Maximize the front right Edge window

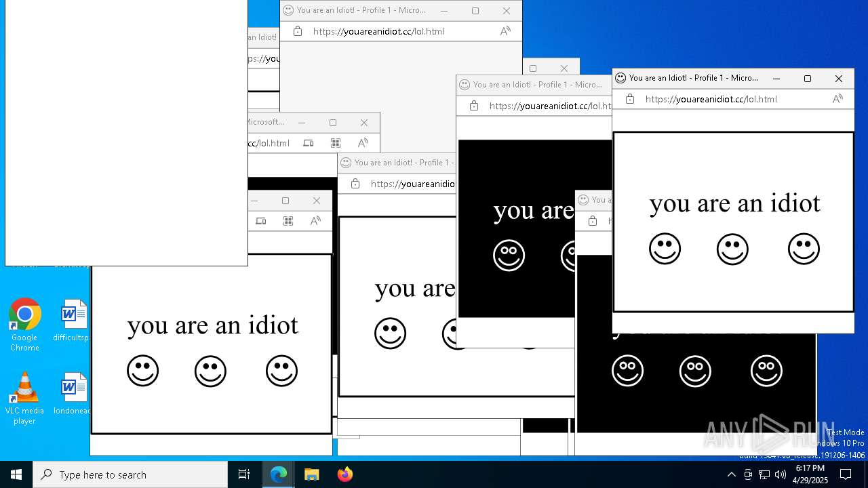click(x=808, y=79)
